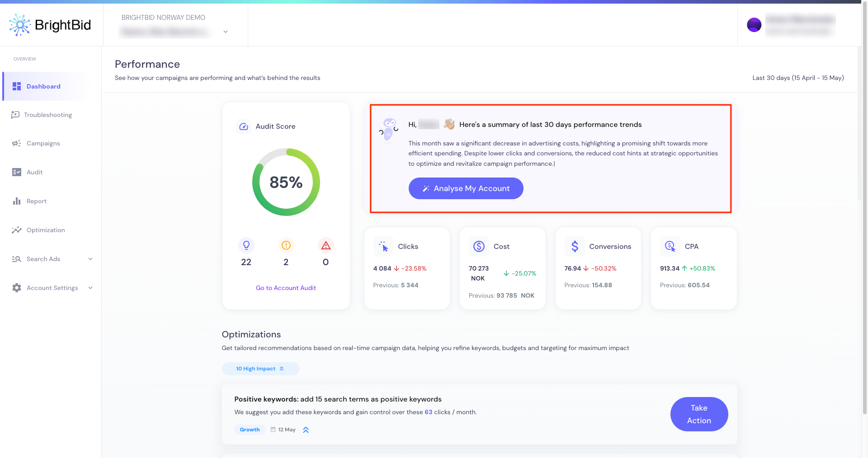Click the Take Action button
868x458 pixels.
pyautogui.click(x=699, y=414)
